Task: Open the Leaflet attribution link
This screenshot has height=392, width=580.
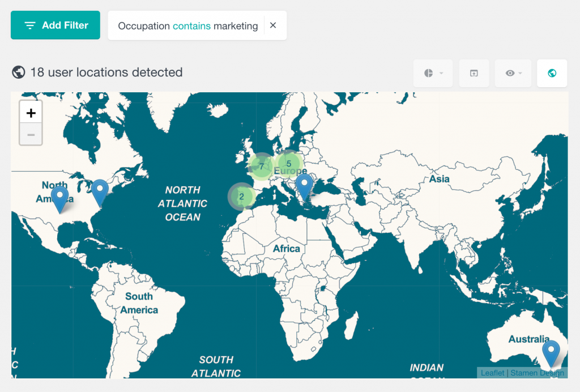Action: coord(492,373)
